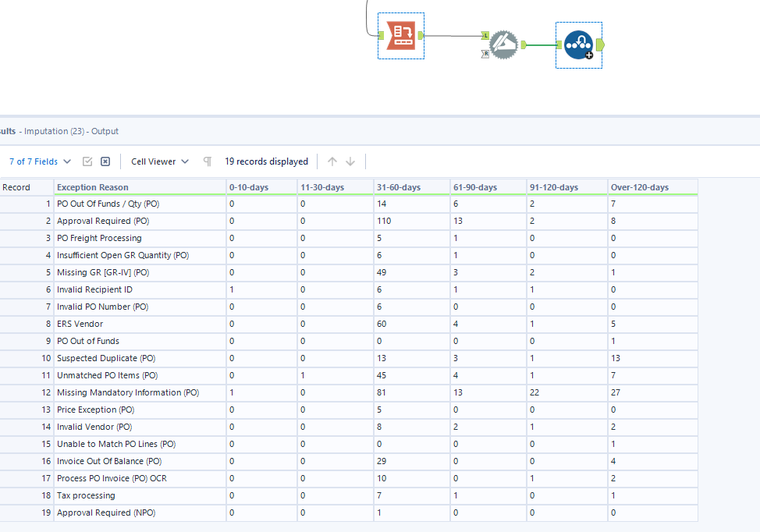Click the R input anchor of Dynamic Rename
This screenshot has height=532, width=760.
tap(485, 54)
